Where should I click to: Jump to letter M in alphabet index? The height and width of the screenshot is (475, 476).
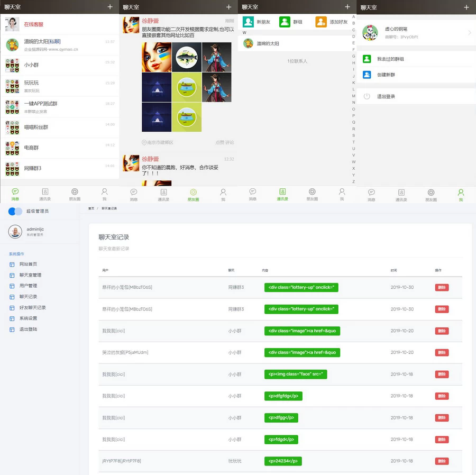coord(353,96)
